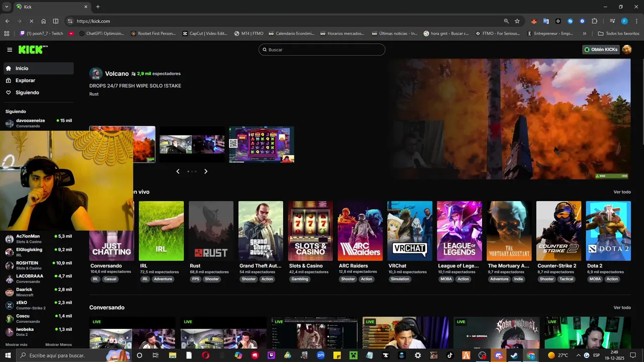
Task: Open ElGlogloking in the following list
Action: [38, 252]
